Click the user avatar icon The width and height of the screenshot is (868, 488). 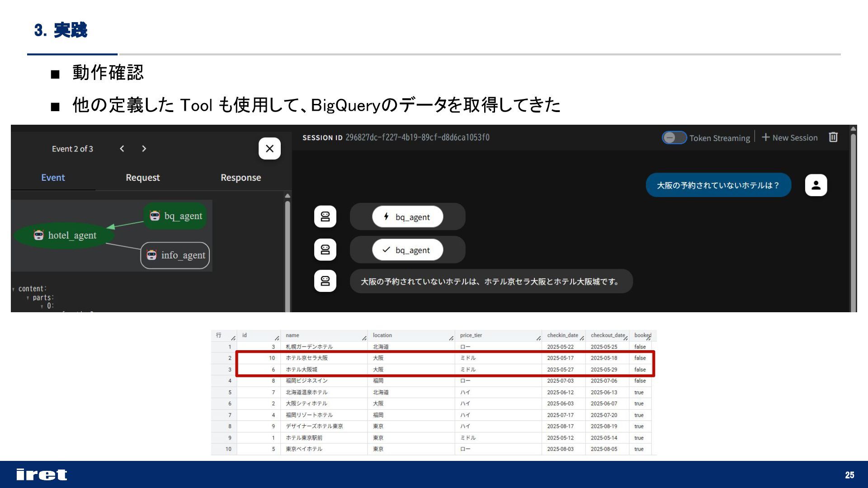click(x=816, y=185)
